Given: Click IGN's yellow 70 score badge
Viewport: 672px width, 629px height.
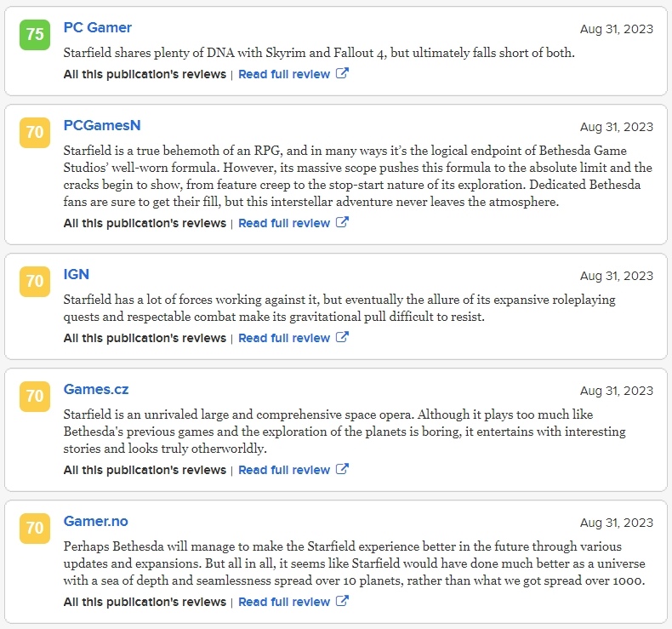Looking at the screenshot, I should (35, 282).
